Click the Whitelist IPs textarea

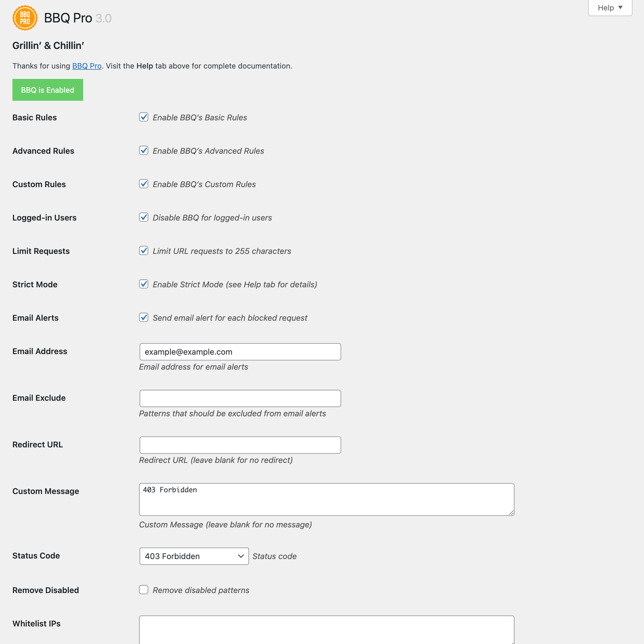pyautogui.click(x=326, y=629)
